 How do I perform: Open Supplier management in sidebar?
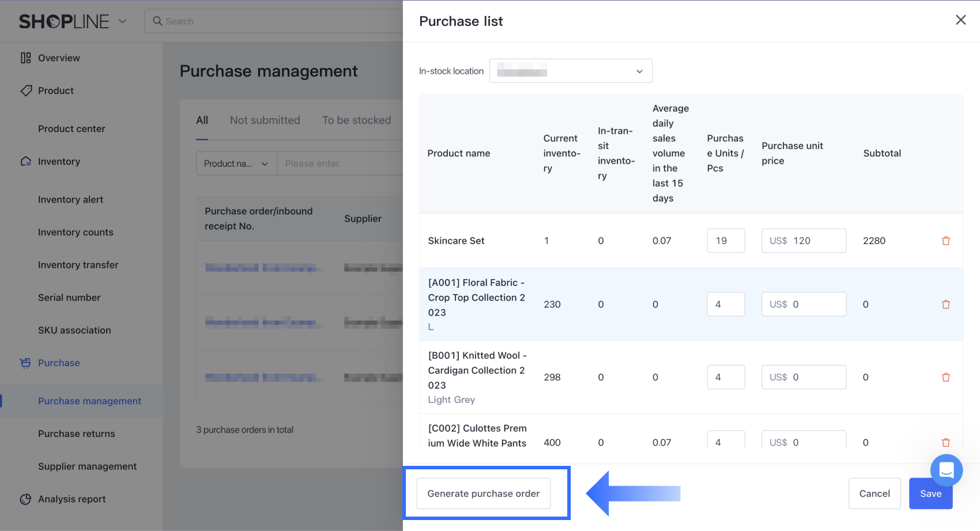87,466
